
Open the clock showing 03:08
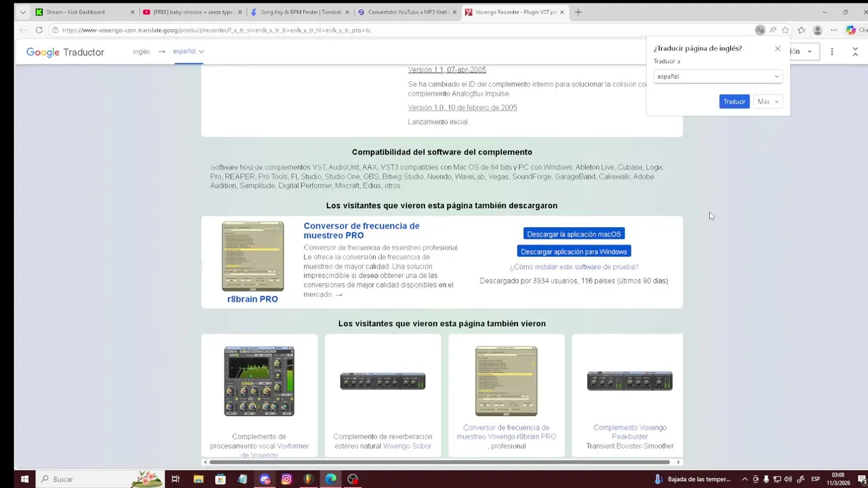click(838, 479)
